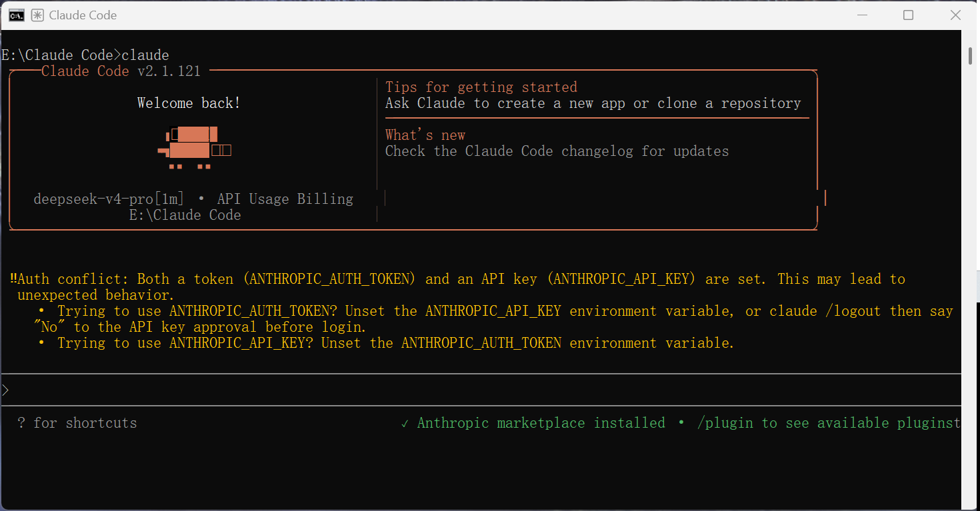Viewport: 980px width, 511px height.
Task: Click the 'Trying to use ANTHROPIC_AUTH_TOKEN?' bullet
Action: [495, 311]
